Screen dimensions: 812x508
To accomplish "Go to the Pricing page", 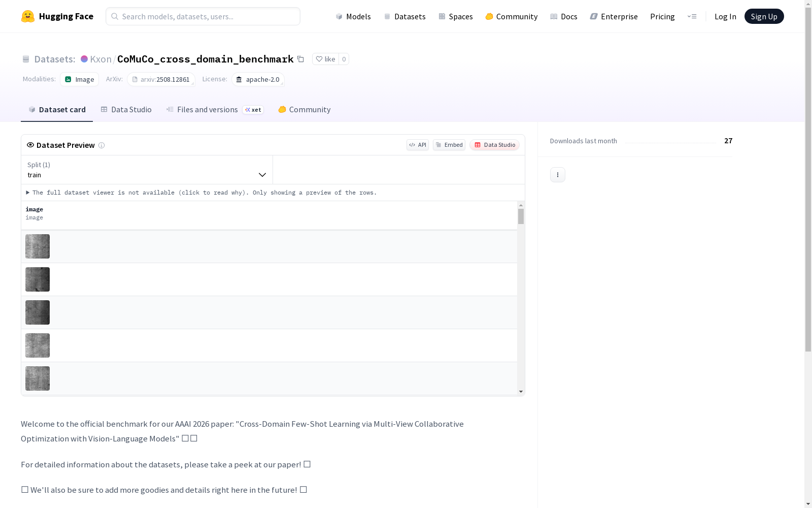I will [x=662, y=16].
